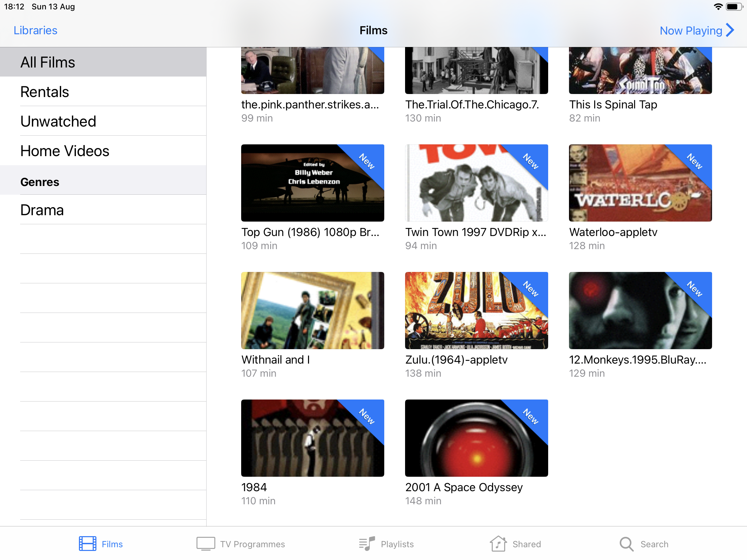Tap the Wi-Fi status icon

tap(718, 7)
